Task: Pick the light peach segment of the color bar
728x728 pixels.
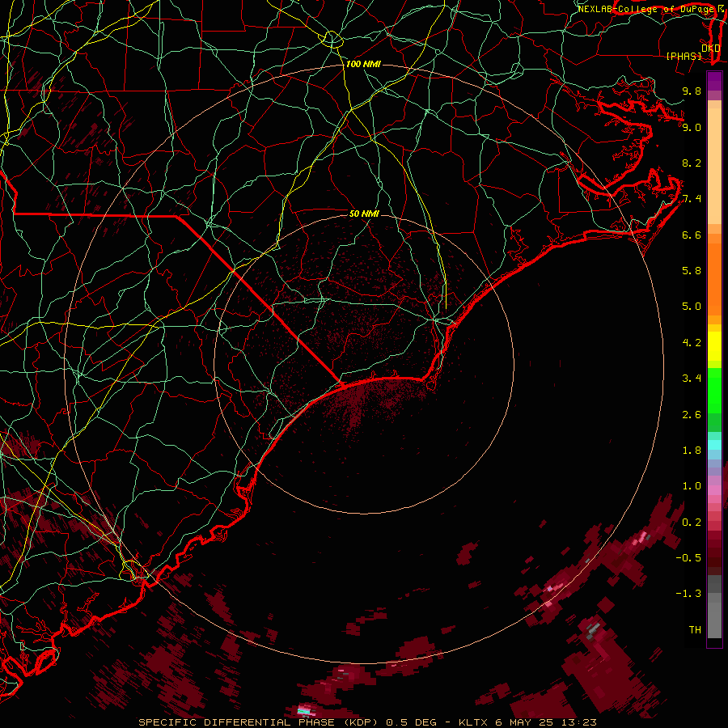Action: pyautogui.click(x=714, y=167)
